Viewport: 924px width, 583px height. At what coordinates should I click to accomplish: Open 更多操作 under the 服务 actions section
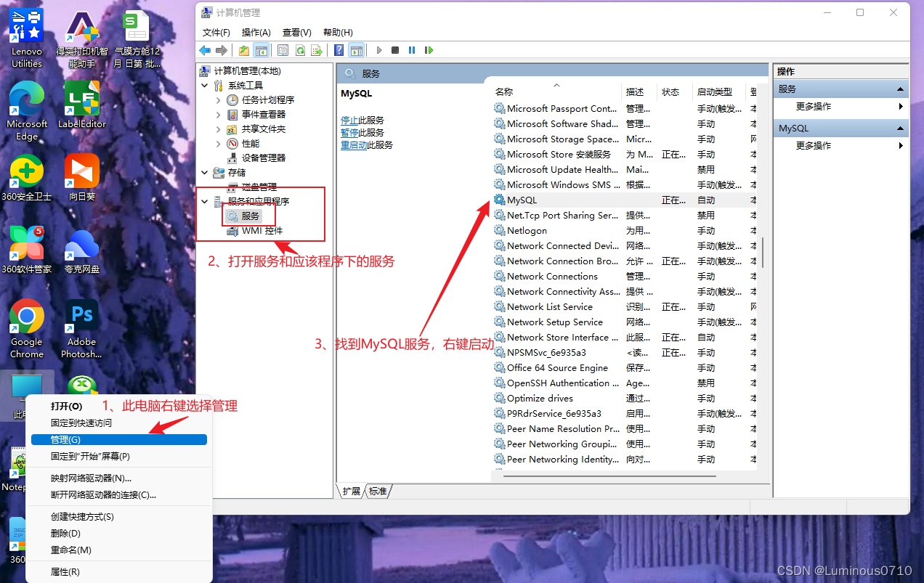[x=814, y=107]
